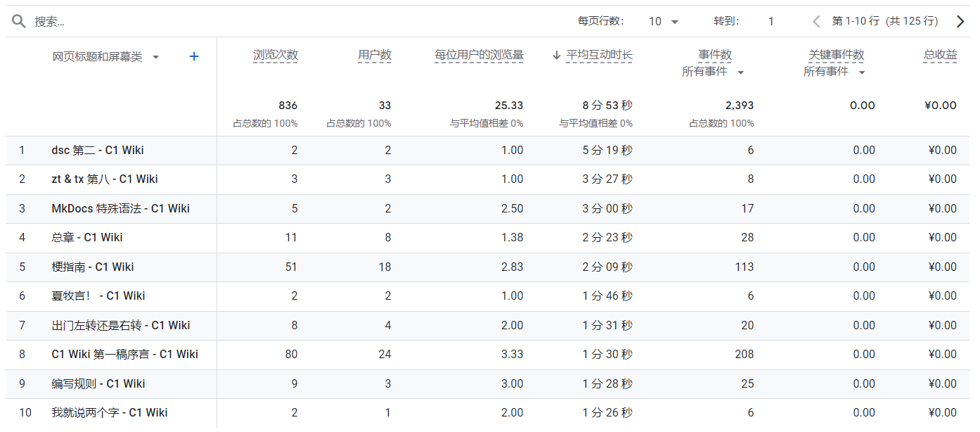Select row 'MkDocs 特殊语法 - C1 Wiki'
The width and height of the screenshot is (980, 432).
click(488, 208)
